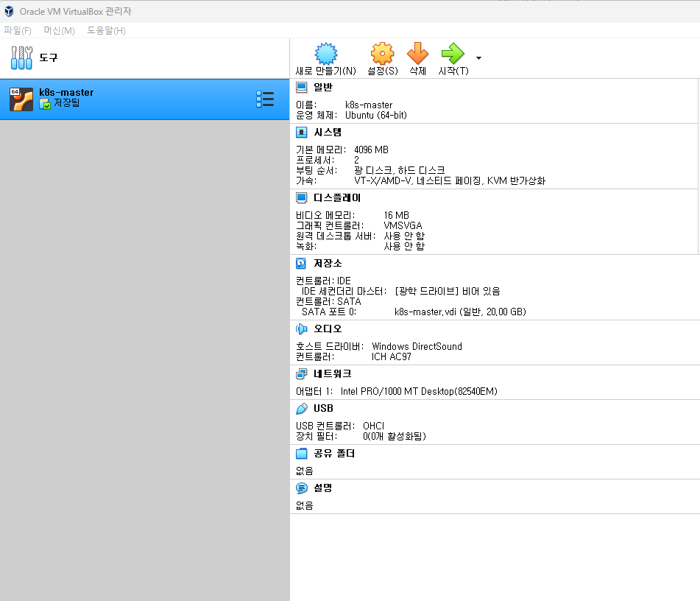Click the New (새로 만들기) toolbar icon
700x601 pixels.
tap(326, 54)
